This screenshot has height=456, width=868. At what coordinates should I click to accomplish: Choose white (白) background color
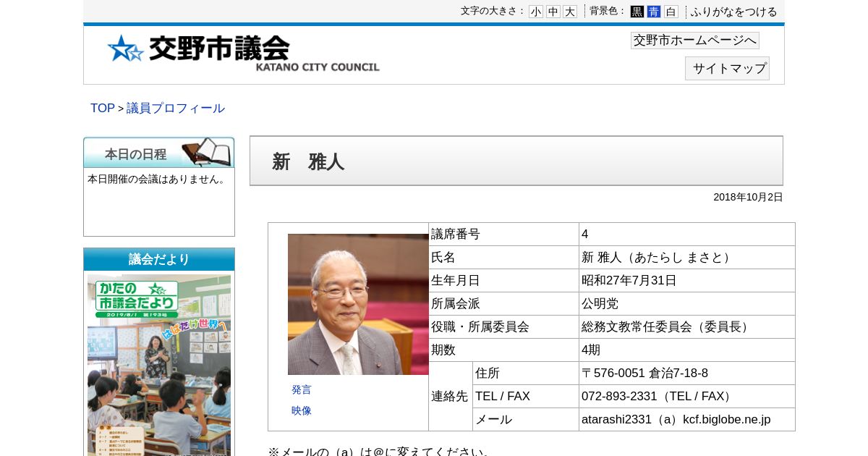[671, 12]
